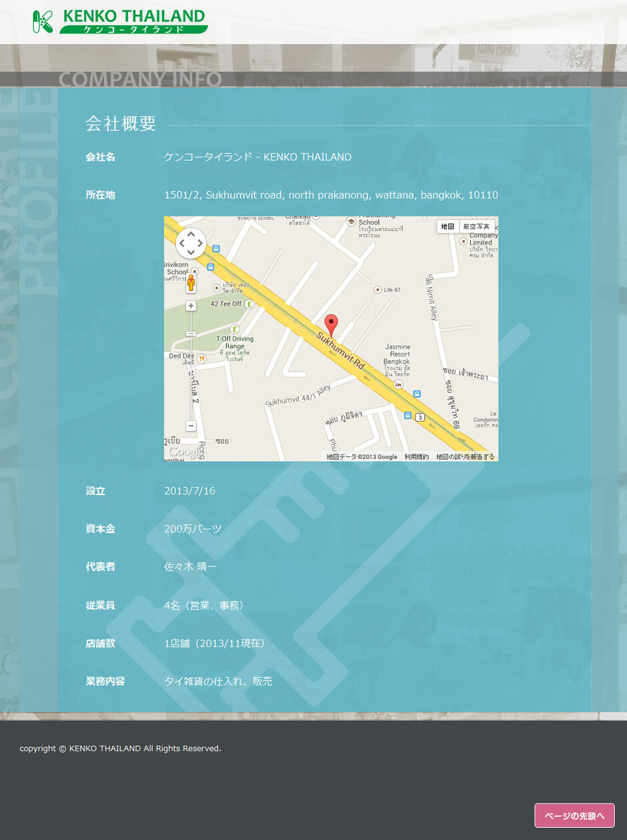Switch map to 地図 view
This screenshot has height=840, width=627.
point(447,227)
